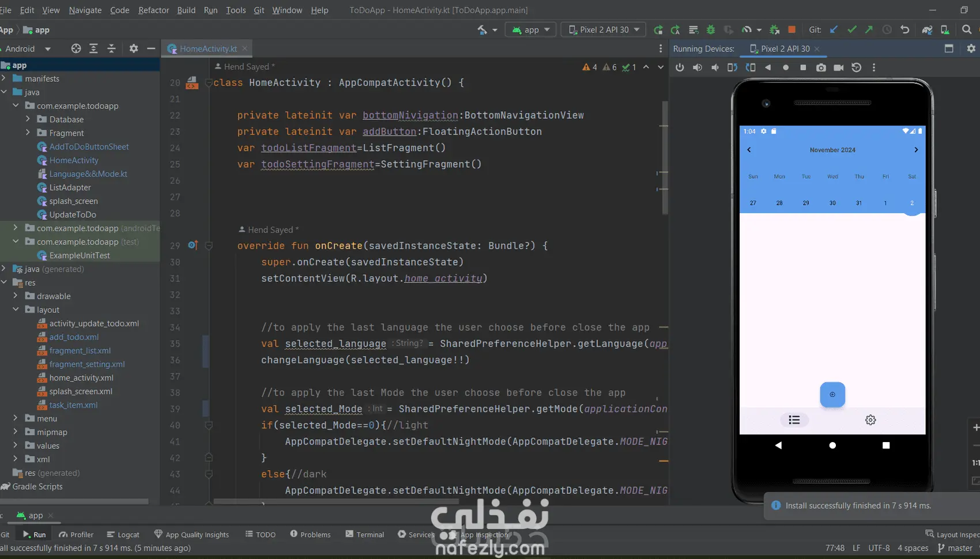Open App Quality Insights tool window
This screenshot has width=980, height=559.
coord(192,534)
